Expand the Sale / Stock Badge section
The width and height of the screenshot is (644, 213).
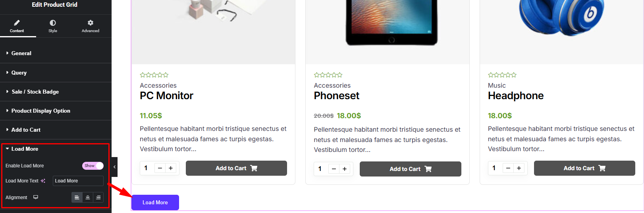(x=35, y=92)
